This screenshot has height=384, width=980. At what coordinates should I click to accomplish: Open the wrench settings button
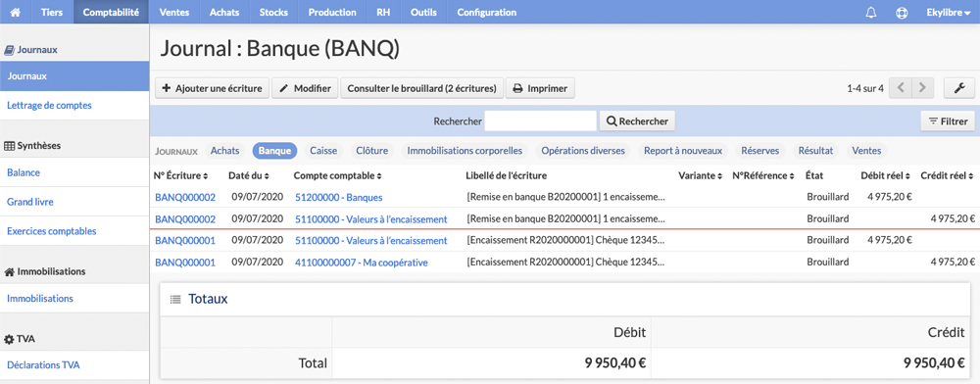[x=959, y=88]
